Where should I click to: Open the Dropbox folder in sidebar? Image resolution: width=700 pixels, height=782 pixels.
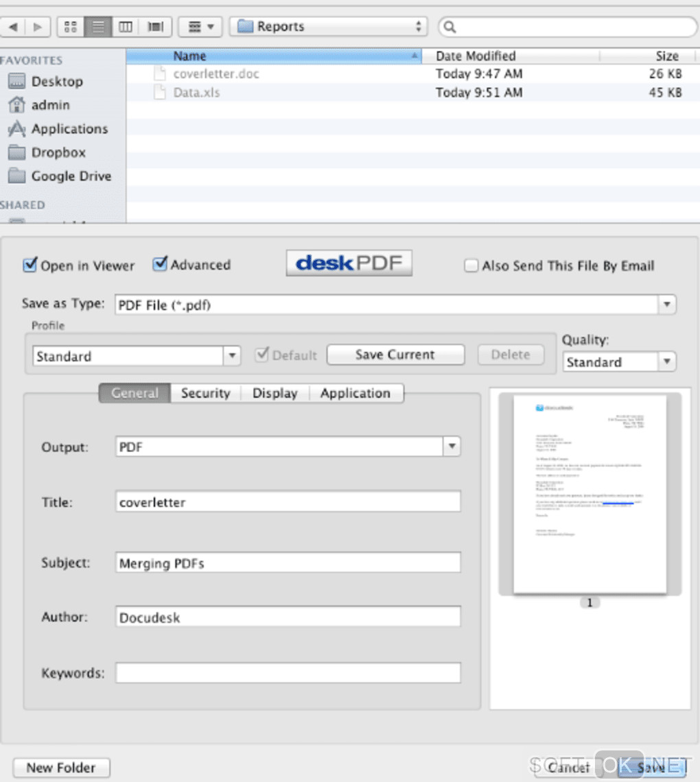[x=47, y=152]
